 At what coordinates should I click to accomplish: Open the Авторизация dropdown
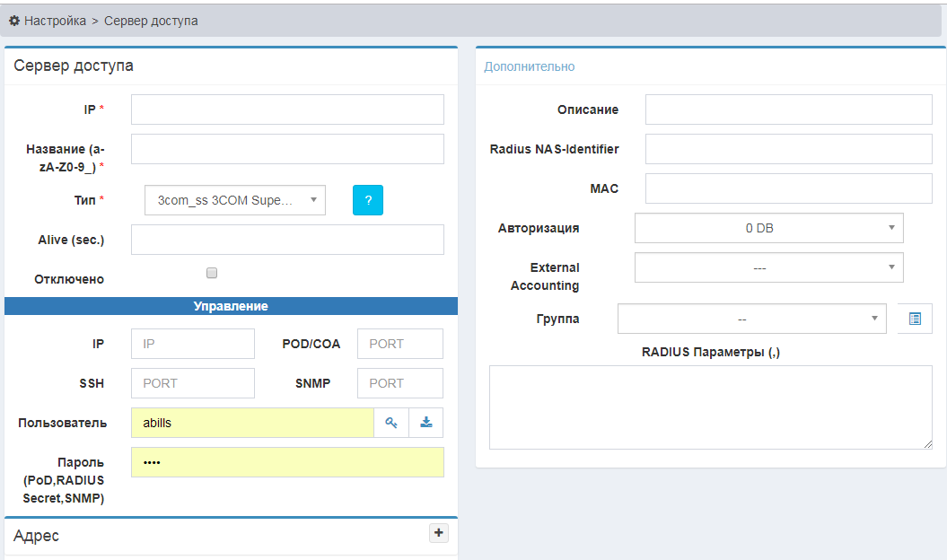pyautogui.click(x=768, y=228)
